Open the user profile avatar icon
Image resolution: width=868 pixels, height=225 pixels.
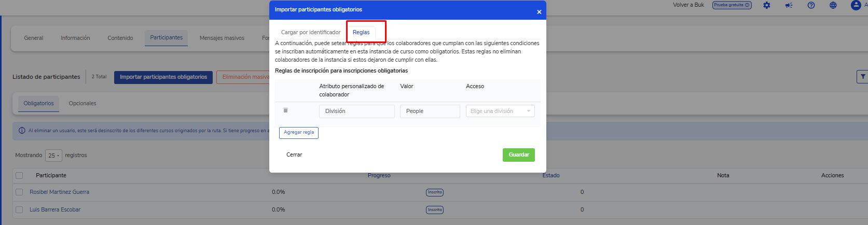point(856,5)
